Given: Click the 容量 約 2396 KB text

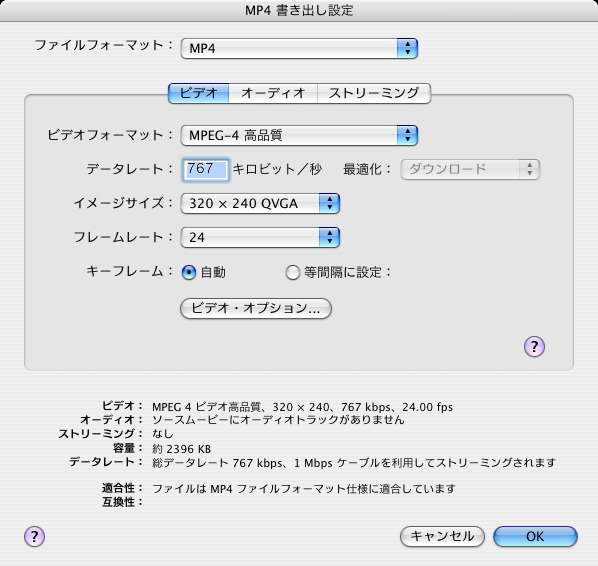Looking at the screenshot, I should [182, 449].
